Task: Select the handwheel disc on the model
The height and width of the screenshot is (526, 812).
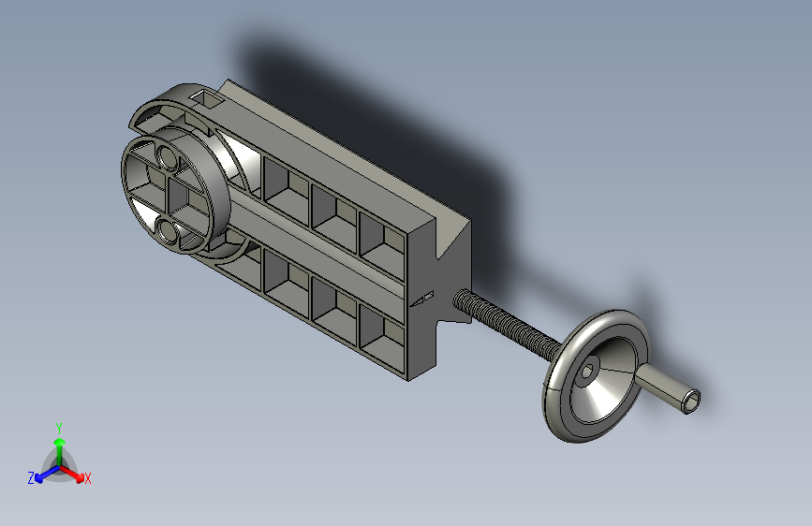Action: point(596,376)
